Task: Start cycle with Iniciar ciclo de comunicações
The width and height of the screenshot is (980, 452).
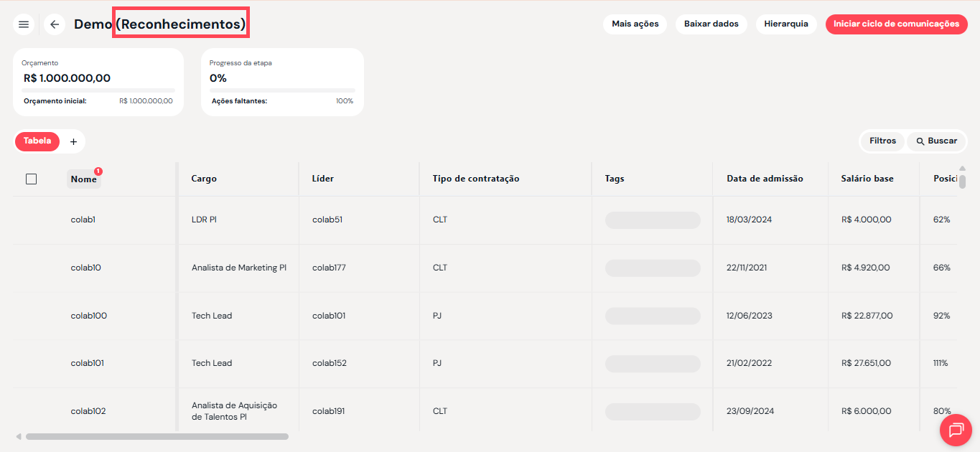Action: (x=896, y=24)
